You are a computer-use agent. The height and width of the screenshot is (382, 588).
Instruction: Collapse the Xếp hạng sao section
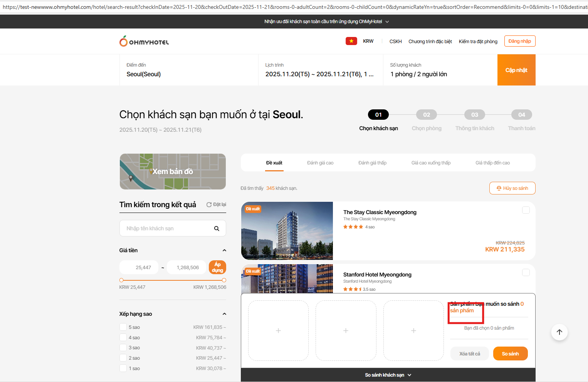tap(224, 314)
